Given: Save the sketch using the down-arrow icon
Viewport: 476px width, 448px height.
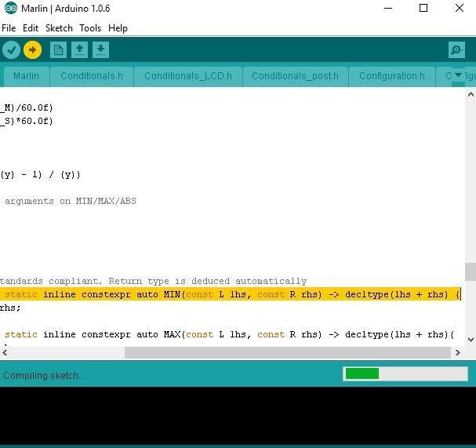Looking at the screenshot, I should (x=100, y=50).
